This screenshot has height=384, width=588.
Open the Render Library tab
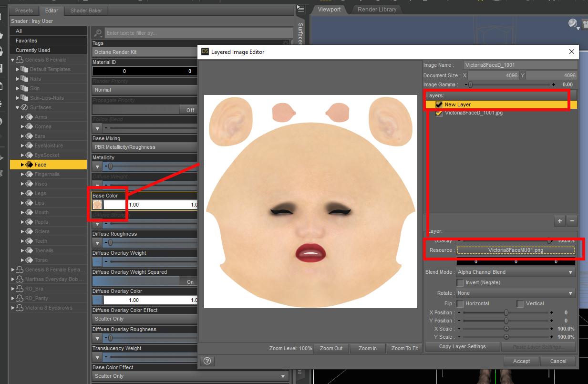click(x=377, y=9)
